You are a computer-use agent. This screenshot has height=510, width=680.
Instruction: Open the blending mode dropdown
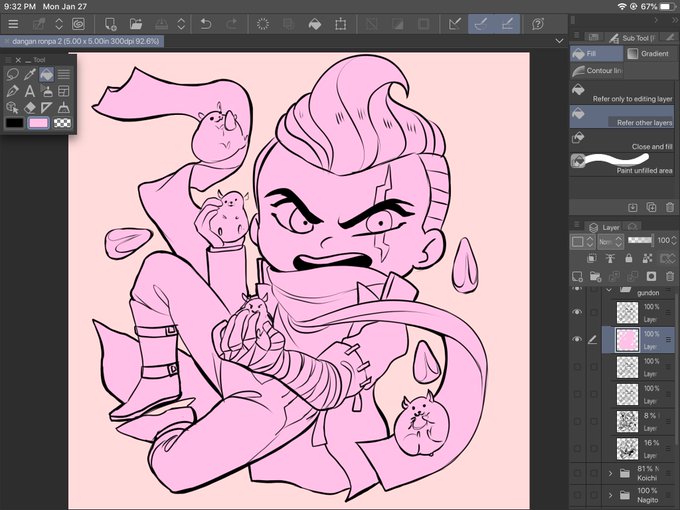[610, 242]
